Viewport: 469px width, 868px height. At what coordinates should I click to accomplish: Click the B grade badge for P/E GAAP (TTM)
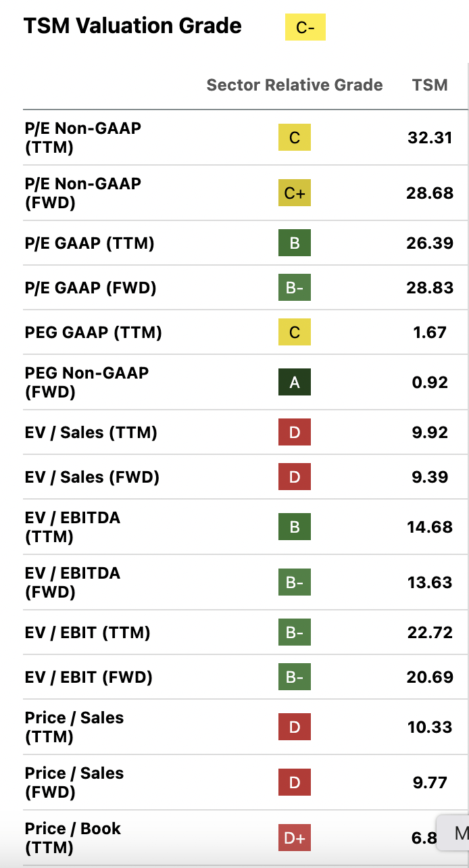(x=294, y=243)
